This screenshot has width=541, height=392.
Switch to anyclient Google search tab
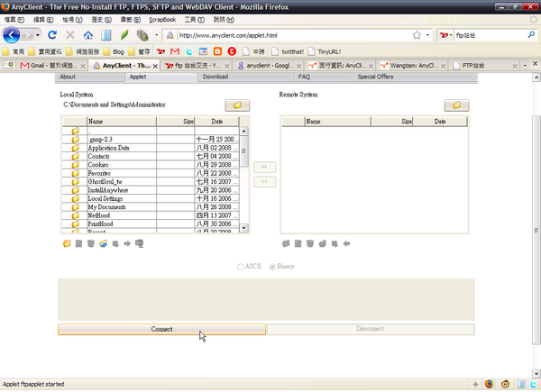(268, 66)
